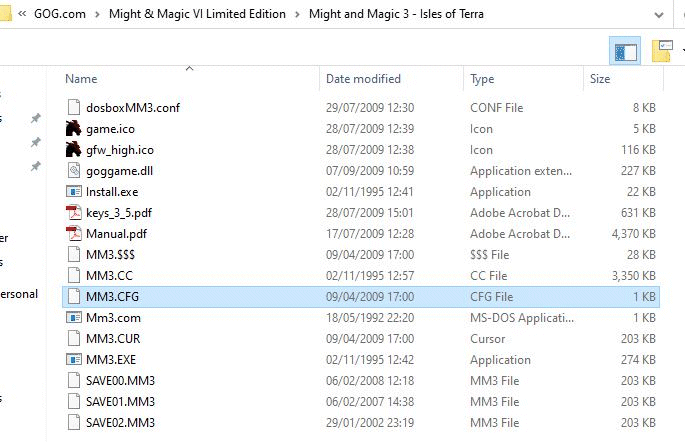Click the MM3.$$$ file icon
Image resolution: width=685 pixels, height=442 pixels.
pos(74,254)
